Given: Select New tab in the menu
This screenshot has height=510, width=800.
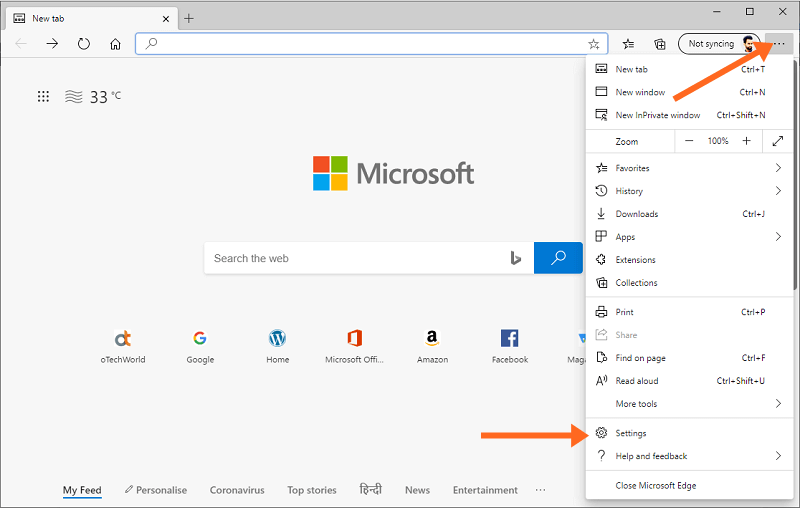Looking at the screenshot, I should point(689,69).
